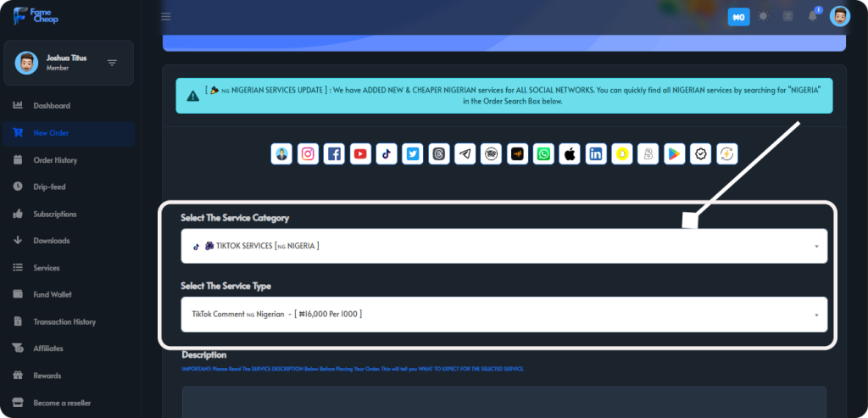Pick the yellow Snapchat icon
The height and width of the screenshot is (418, 868).
coord(622,154)
